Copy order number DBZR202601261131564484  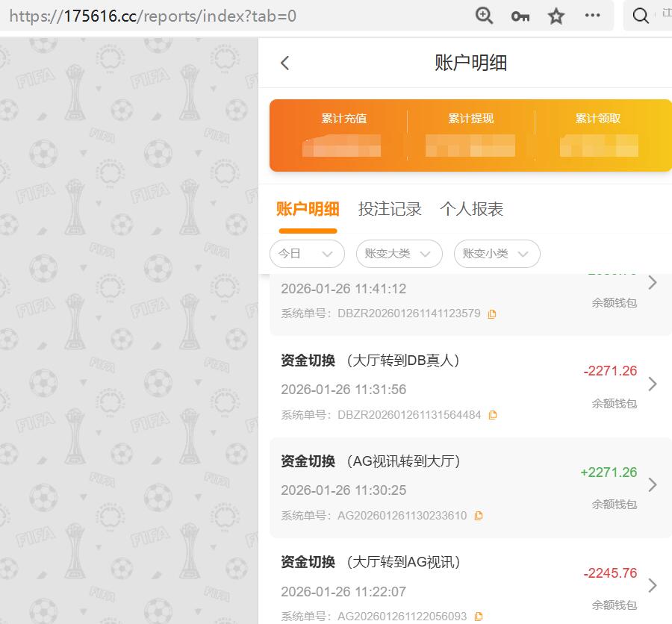point(493,414)
